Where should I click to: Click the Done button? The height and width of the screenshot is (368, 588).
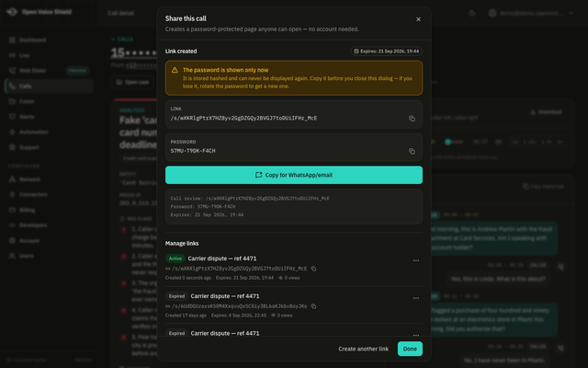point(410,349)
